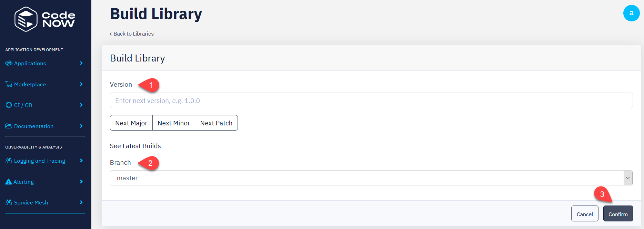This screenshot has width=644, height=229.
Task: Click the CodeNOW logo icon
Action: [26, 19]
